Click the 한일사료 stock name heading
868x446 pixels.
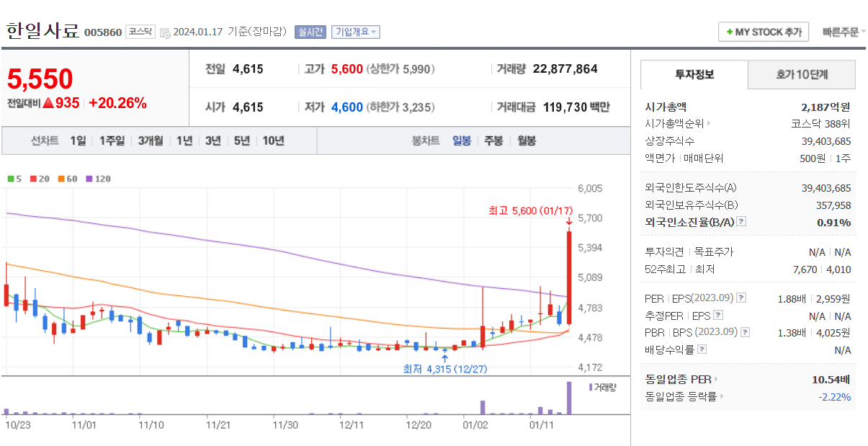point(42,31)
